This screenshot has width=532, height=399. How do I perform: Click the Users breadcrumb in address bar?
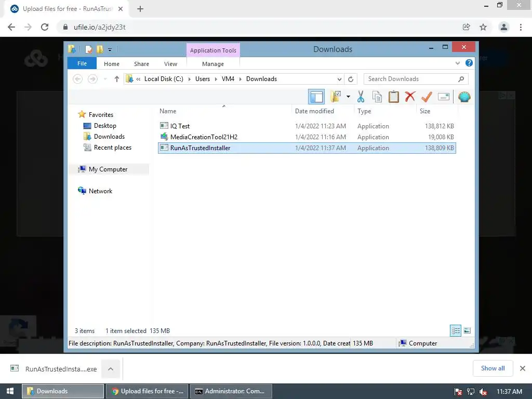(203, 79)
